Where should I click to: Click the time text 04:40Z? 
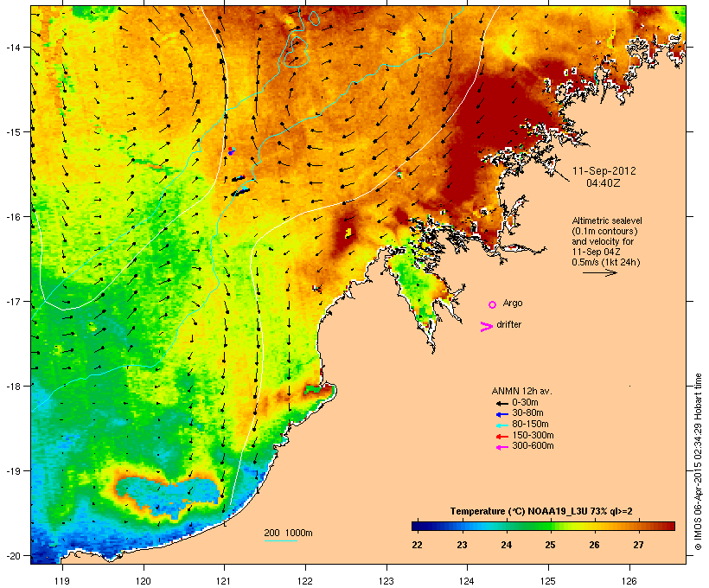coord(604,183)
